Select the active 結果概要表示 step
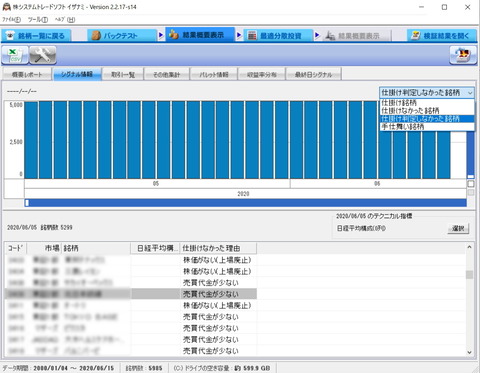 click(200, 35)
